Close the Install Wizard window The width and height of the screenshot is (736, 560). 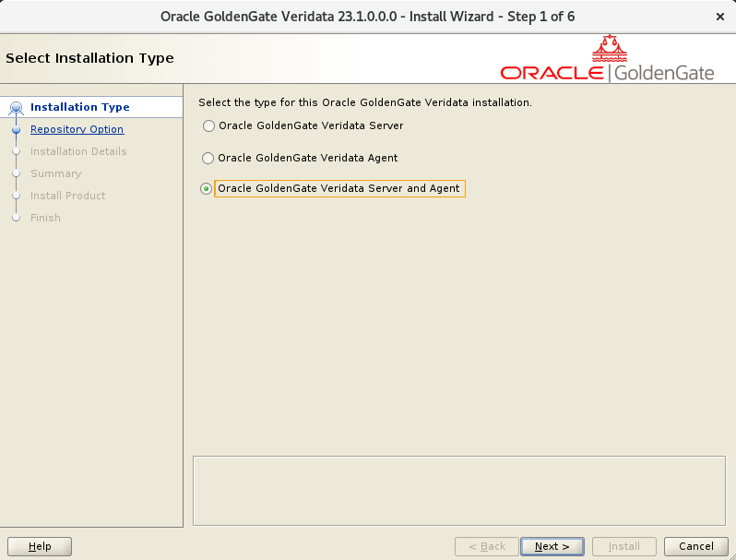click(720, 17)
